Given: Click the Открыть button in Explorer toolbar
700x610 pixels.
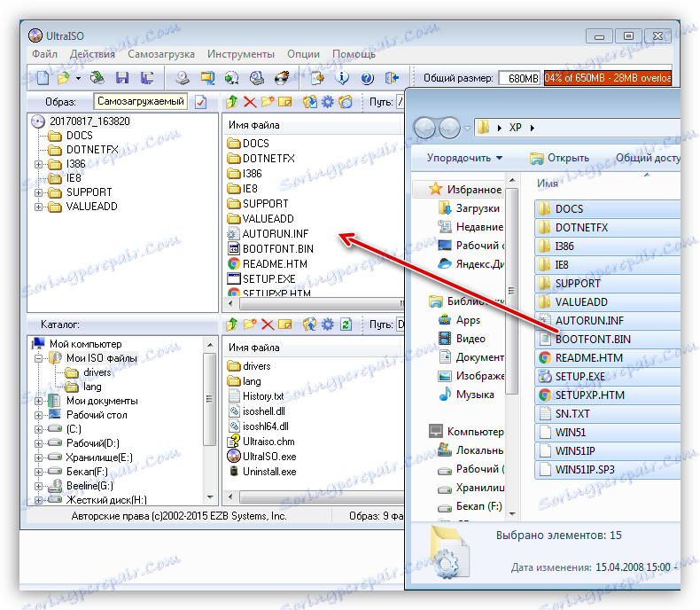Looking at the screenshot, I should pos(559,158).
